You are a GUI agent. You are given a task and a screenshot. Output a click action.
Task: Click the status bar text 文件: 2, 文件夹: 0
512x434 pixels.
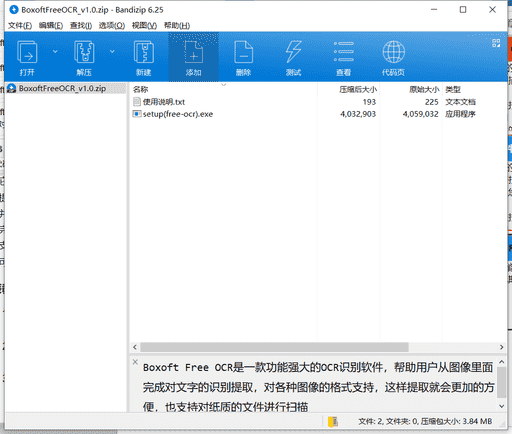point(388,422)
